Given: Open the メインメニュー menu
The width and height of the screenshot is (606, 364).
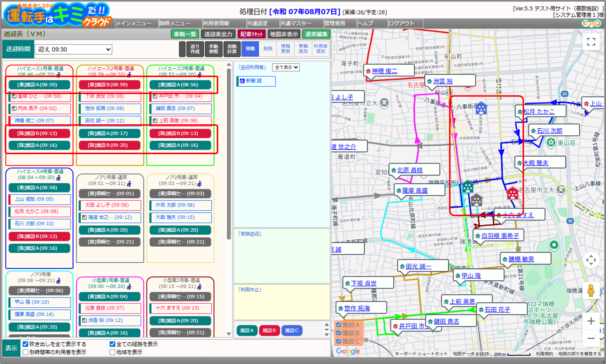Looking at the screenshot, I should tap(133, 24).
